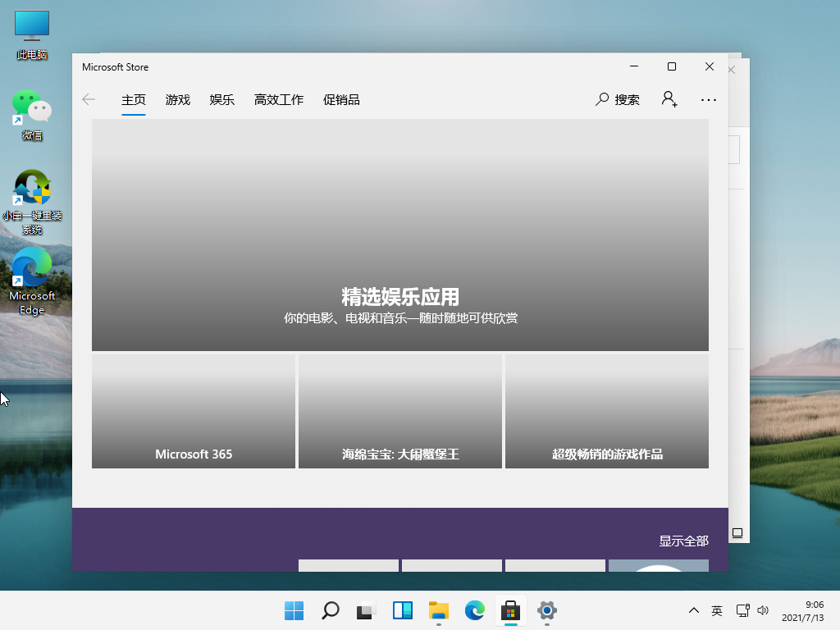840x630 pixels.
Task: Click the back navigation arrow
Action: click(89, 99)
